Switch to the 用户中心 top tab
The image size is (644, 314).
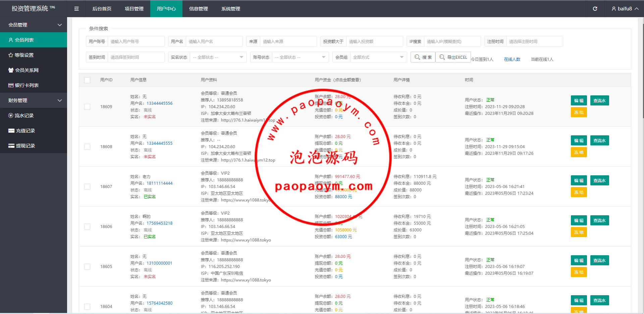click(x=166, y=9)
